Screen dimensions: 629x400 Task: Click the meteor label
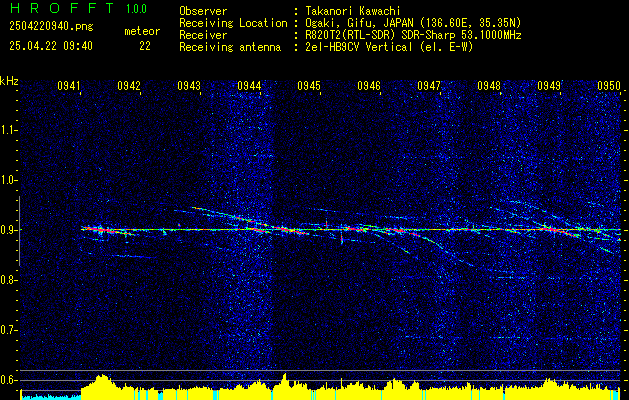[142, 31]
